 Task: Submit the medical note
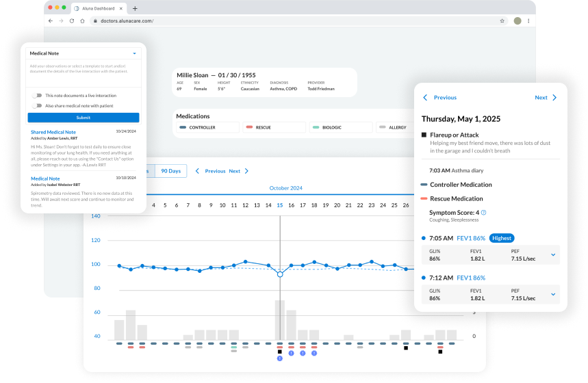[84, 118]
